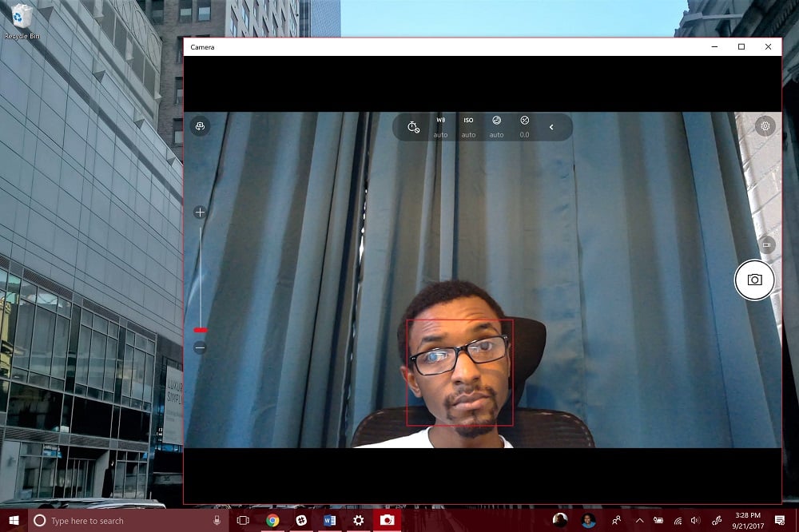
Task: Open Microsoft Edge from the taskbar
Action: 300,520
